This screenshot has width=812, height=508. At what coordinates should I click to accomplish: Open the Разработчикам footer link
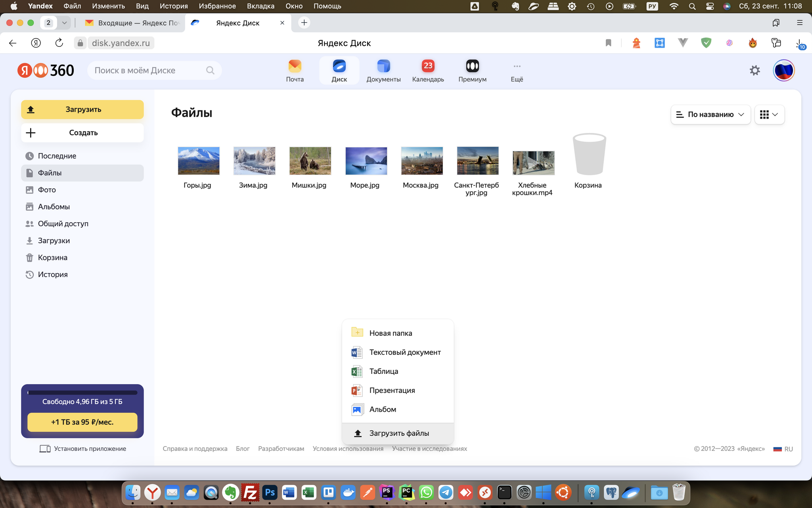[281, 448]
